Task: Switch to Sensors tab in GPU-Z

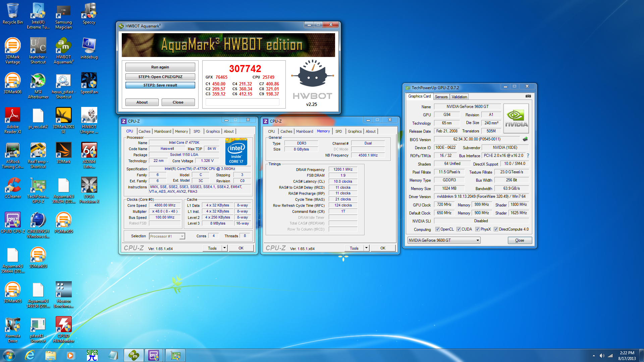Action: pyautogui.click(x=441, y=97)
